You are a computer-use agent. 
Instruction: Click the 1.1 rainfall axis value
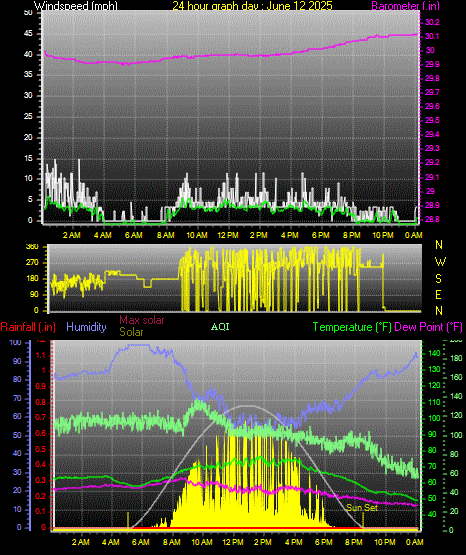tap(41, 356)
